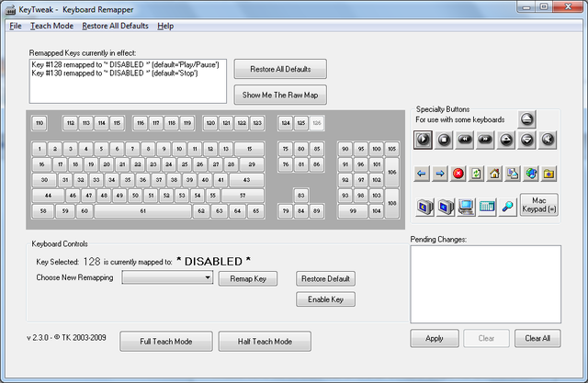
Task: Open the Restore All Defaults menu
Action: pos(115,26)
